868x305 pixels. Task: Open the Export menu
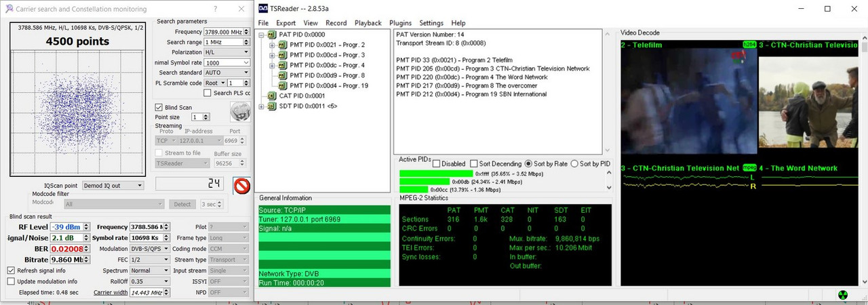[285, 23]
